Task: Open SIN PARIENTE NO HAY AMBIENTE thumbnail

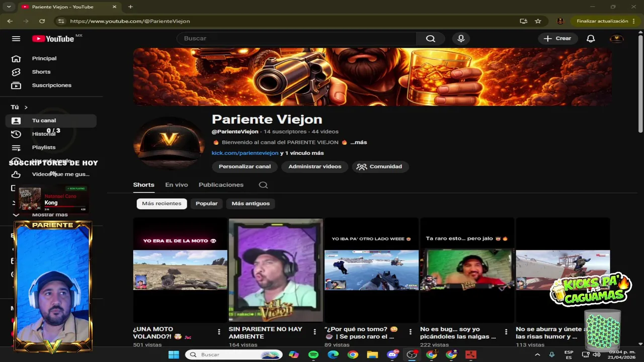Action: coord(276,269)
